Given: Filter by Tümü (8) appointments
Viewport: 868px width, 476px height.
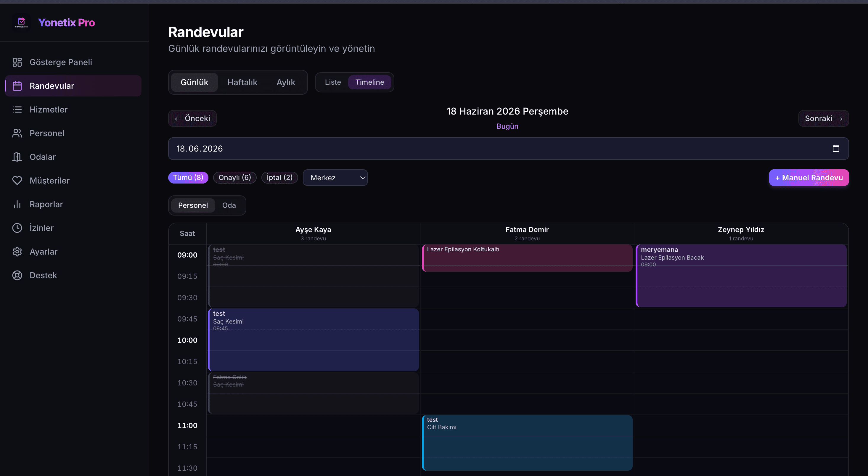Looking at the screenshot, I should point(188,178).
